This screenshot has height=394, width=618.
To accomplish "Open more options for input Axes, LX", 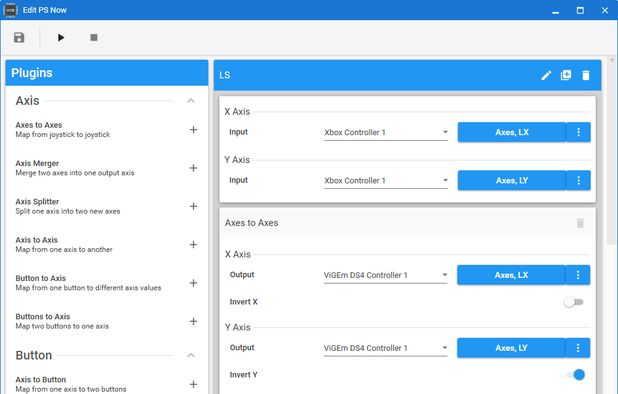I will (578, 132).
